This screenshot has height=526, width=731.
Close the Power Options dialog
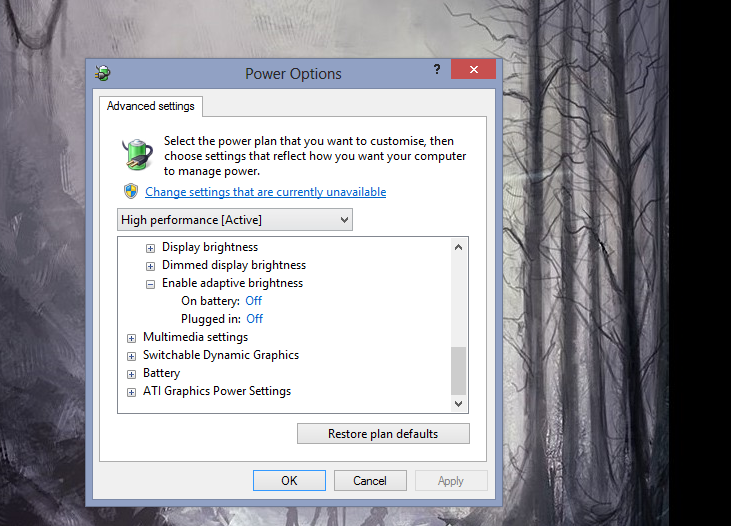(473, 69)
